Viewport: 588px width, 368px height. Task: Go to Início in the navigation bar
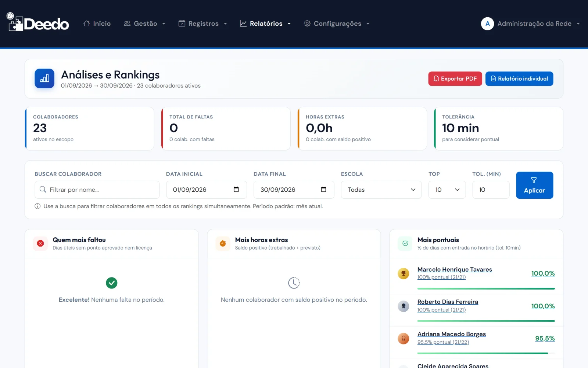click(x=97, y=24)
